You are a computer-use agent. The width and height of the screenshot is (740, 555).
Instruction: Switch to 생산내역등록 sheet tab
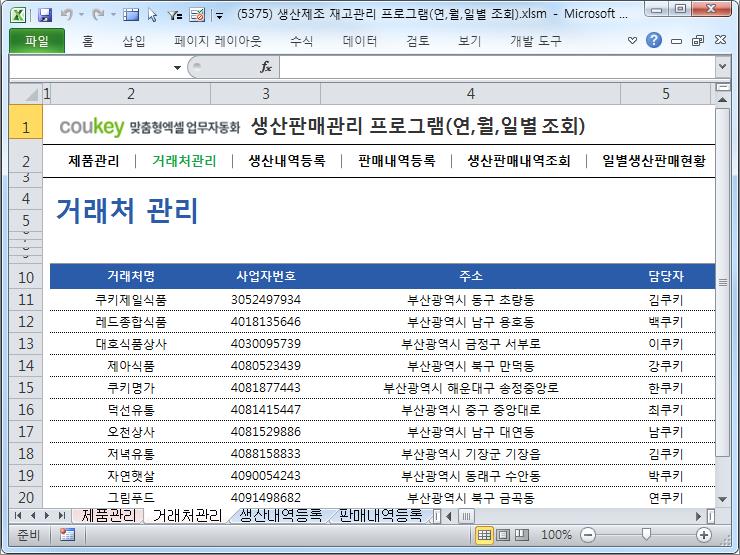(x=280, y=515)
